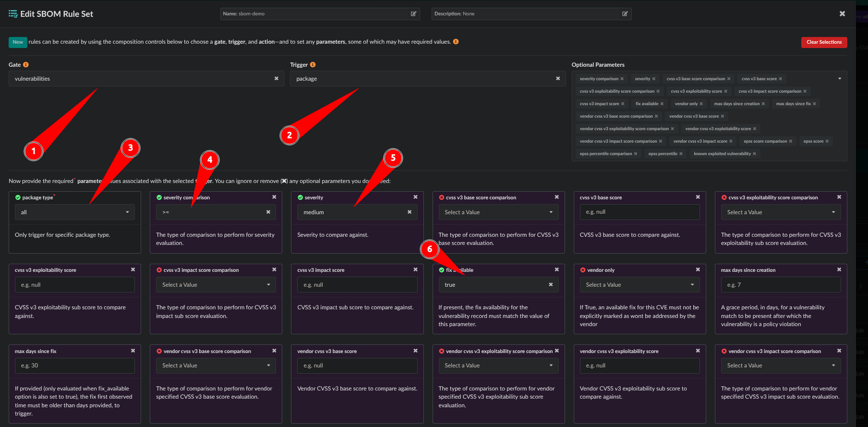The height and width of the screenshot is (427, 868).
Task: Click the info icon next to Trigger
Action: [313, 65]
